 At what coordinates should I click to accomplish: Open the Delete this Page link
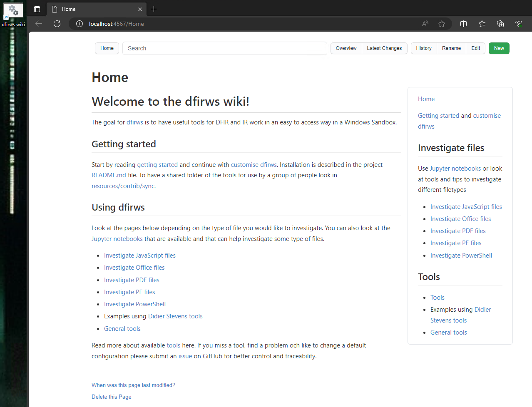click(111, 397)
